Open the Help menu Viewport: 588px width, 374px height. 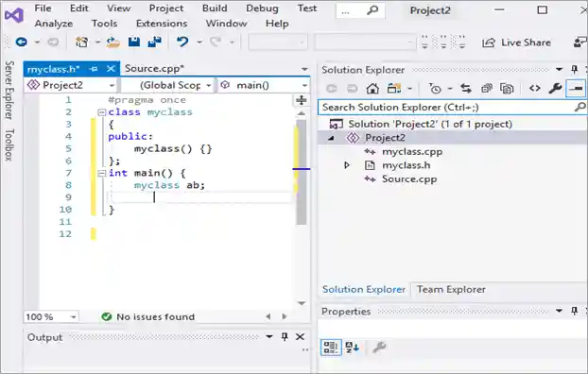pyautogui.click(x=277, y=24)
